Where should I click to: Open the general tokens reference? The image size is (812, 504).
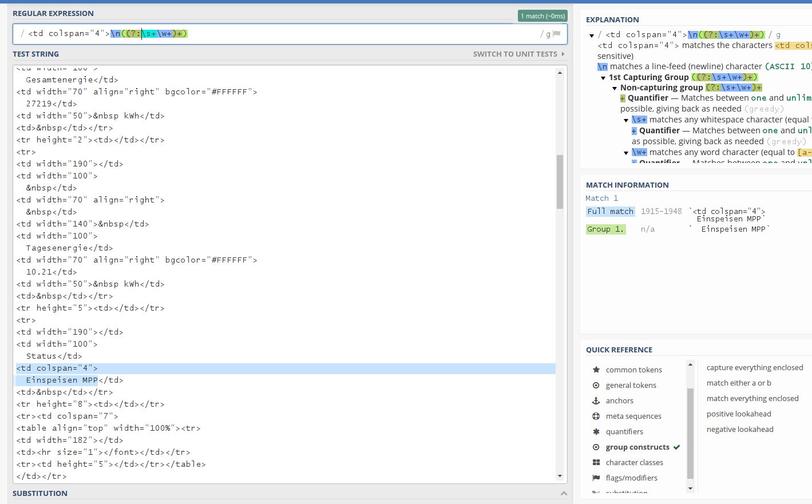point(631,385)
